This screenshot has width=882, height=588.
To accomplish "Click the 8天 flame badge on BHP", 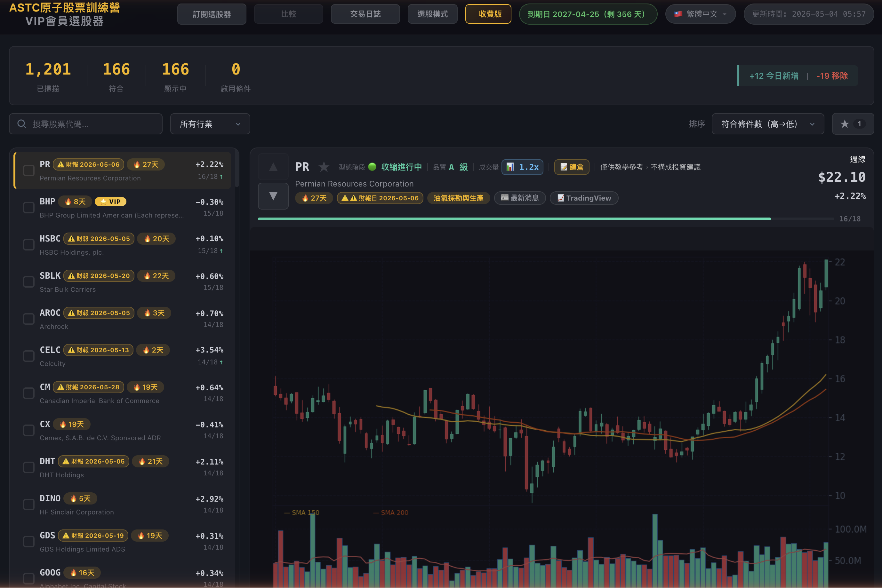I will 75,202.
